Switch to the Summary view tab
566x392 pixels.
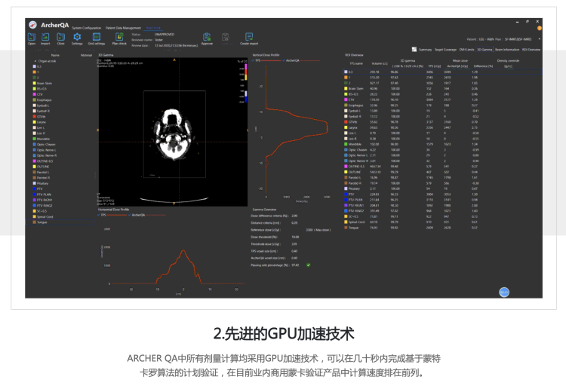[x=425, y=50]
